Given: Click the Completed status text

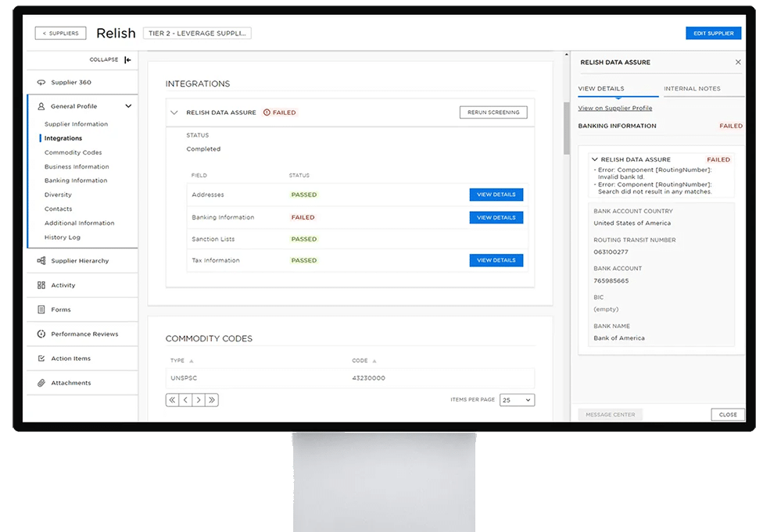Looking at the screenshot, I should click(x=203, y=148).
